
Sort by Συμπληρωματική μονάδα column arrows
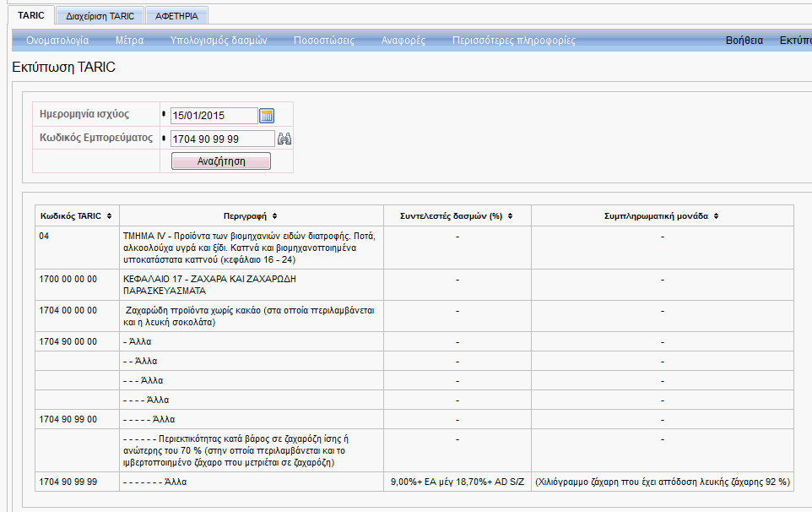pyautogui.click(x=716, y=216)
